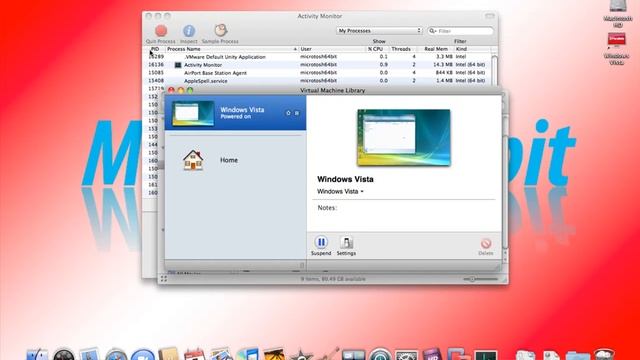Sort by % CPU column header
The image size is (640, 360).
tap(376, 49)
